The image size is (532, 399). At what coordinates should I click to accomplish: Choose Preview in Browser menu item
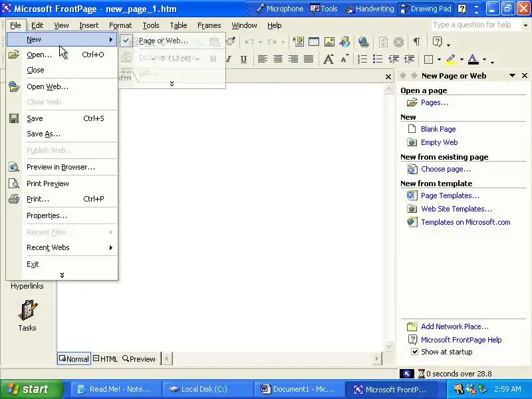click(x=62, y=167)
